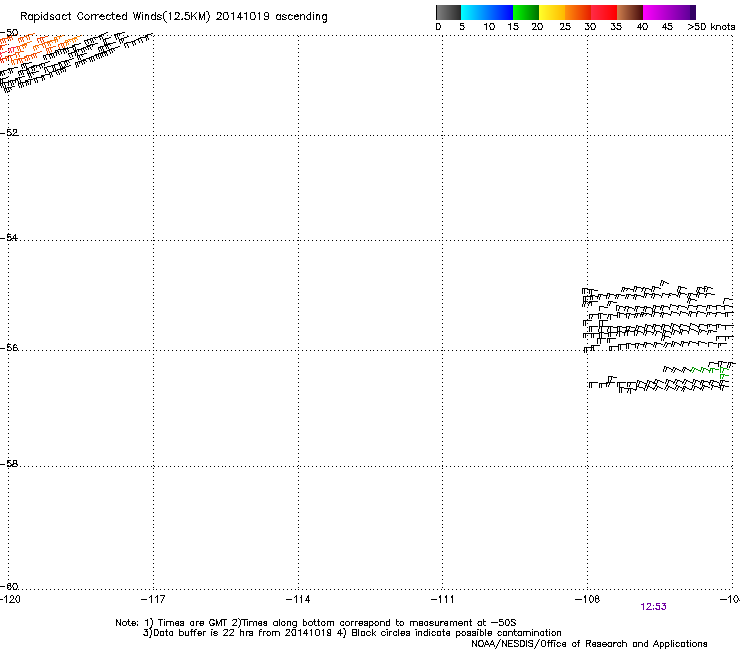
Task: Click the blue 10-15 knots legend swatch
Action: pos(500,12)
